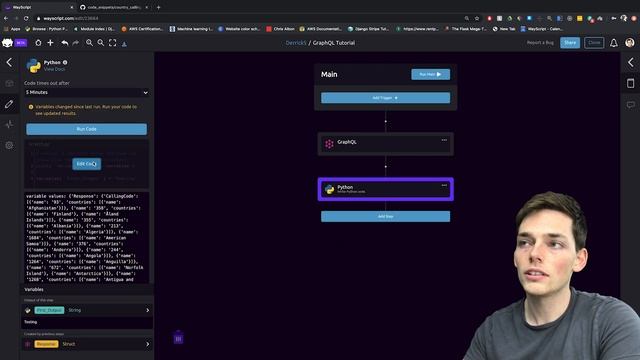Image resolution: width=640 pixels, height=360 pixels.
Task: Click the Report a Bug link
Action: click(540, 42)
